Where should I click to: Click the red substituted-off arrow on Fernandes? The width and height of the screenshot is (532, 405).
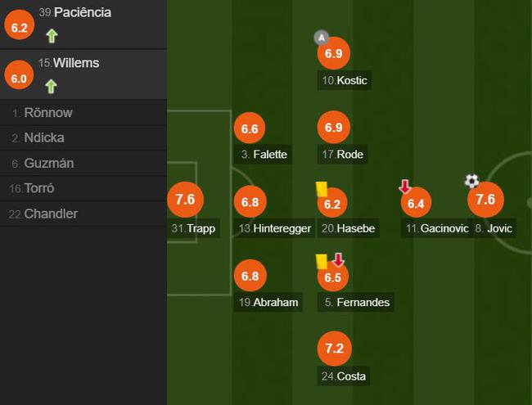click(338, 260)
